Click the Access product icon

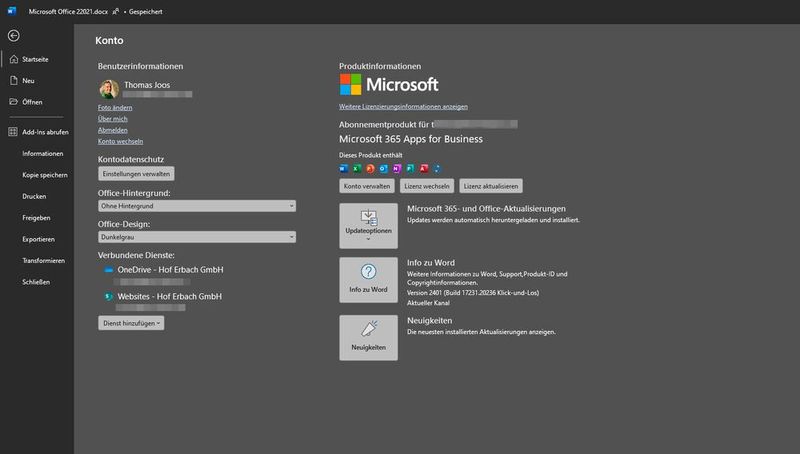(x=424, y=168)
